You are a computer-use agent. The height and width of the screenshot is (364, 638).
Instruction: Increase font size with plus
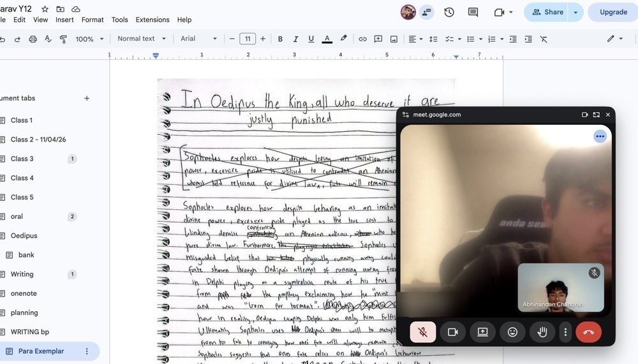[x=263, y=39]
